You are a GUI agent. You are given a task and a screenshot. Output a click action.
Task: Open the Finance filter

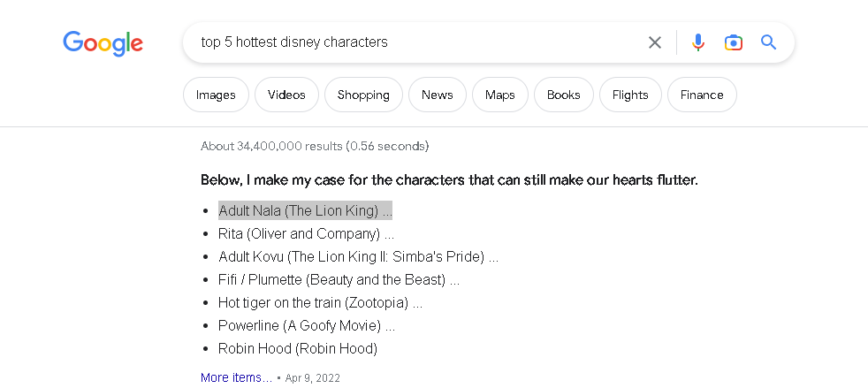702,95
